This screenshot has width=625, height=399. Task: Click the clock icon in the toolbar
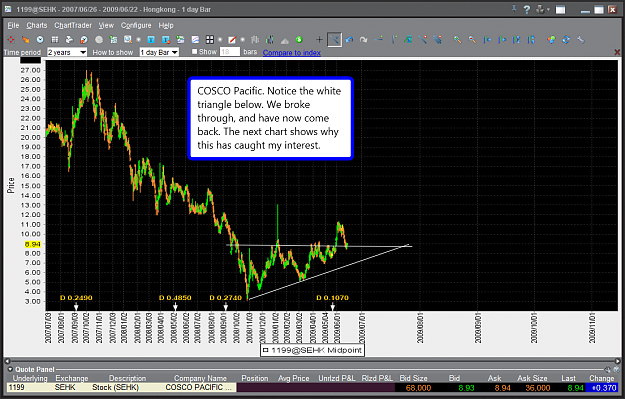click(x=40, y=39)
